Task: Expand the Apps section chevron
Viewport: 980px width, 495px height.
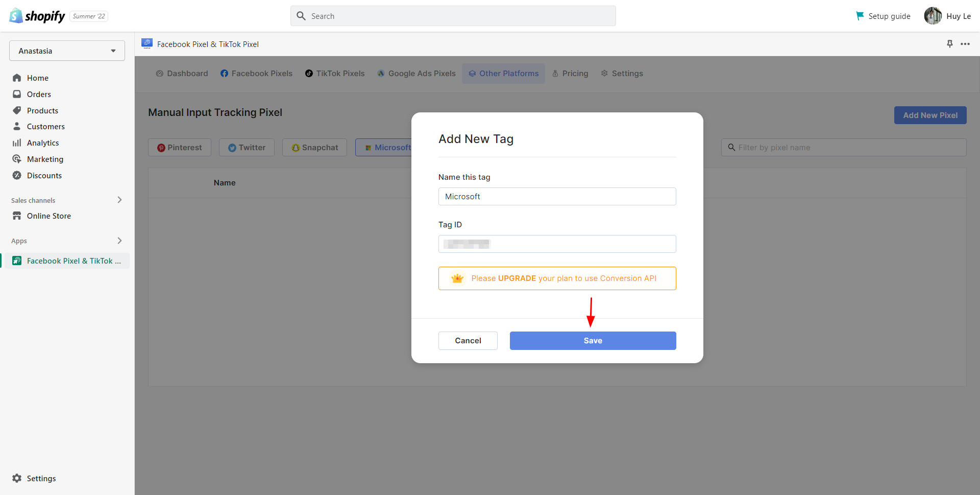Action: point(119,241)
